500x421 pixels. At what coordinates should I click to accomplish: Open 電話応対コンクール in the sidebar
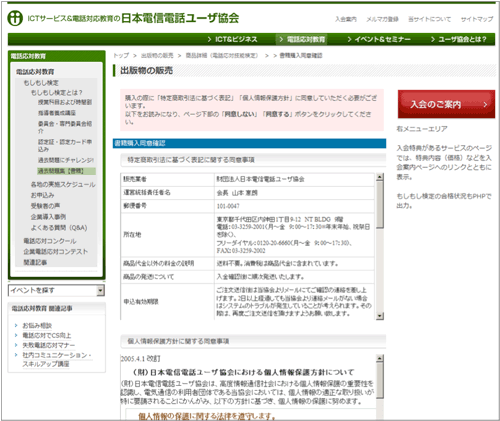click(50, 241)
